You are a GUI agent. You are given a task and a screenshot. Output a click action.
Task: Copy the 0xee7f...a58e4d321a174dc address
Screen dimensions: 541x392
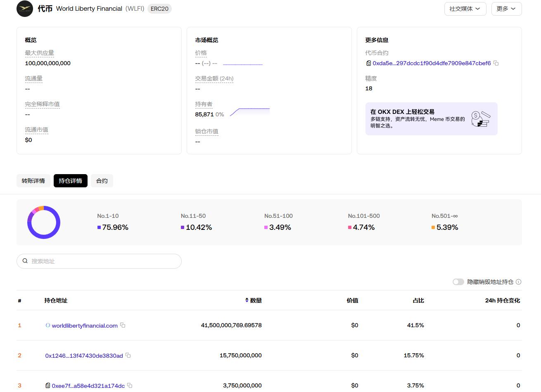pos(130,385)
